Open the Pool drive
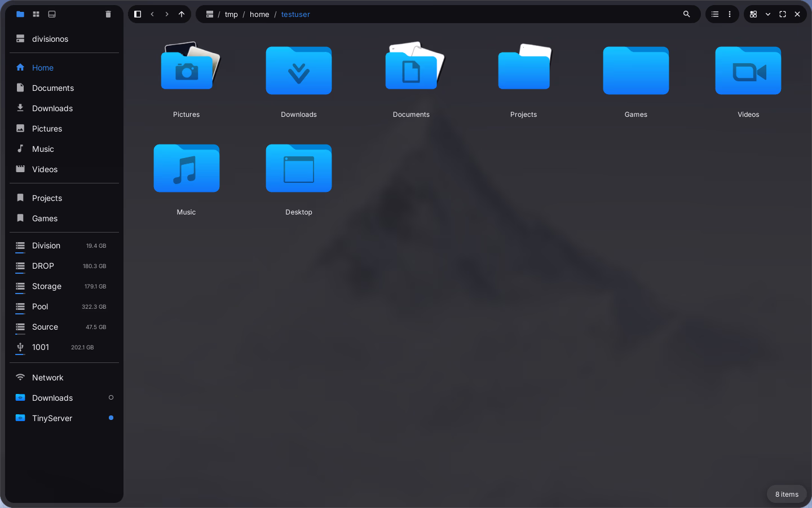The image size is (812, 508). (64, 306)
